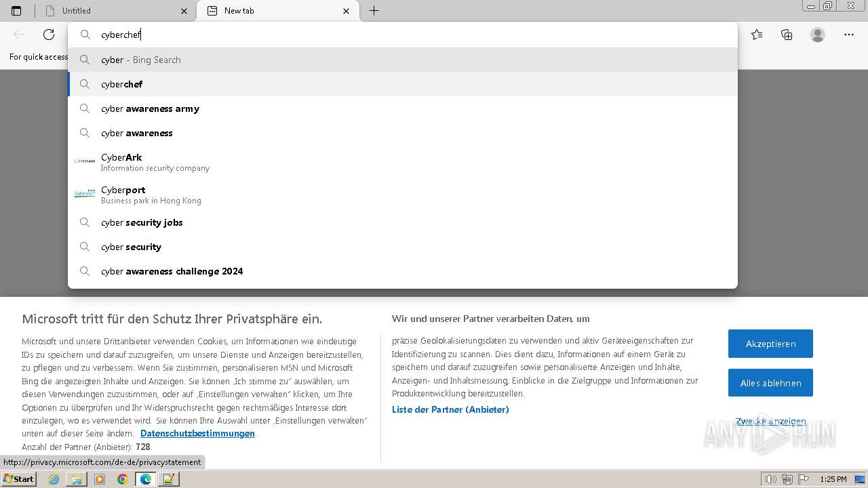This screenshot has height=488, width=868.
Task: Click the Refresh page icon
Action: (49, 35)
